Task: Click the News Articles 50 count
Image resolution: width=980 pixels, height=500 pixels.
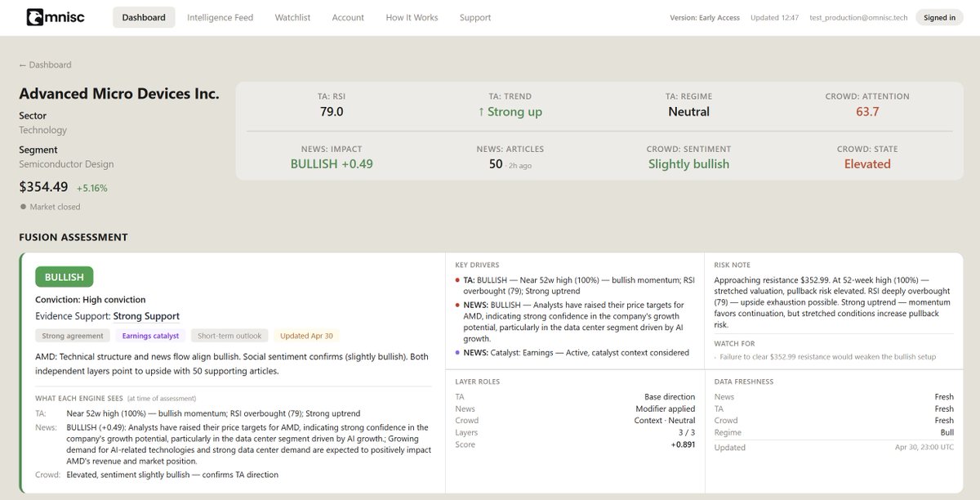Action: pos(495,163)
